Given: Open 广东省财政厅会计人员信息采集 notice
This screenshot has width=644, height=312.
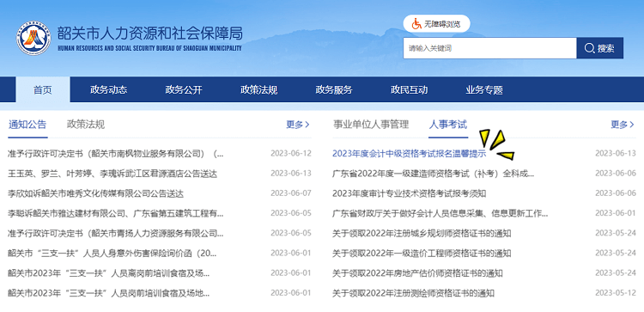Looking at the screenshot, I should (440, 213).
